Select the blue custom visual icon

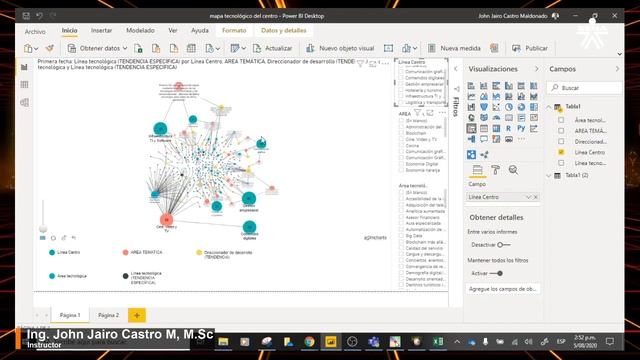tap(471, 155)
